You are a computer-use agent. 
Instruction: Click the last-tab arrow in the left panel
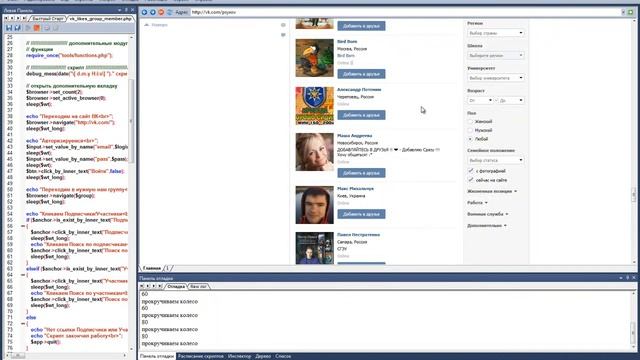point(24,18)
